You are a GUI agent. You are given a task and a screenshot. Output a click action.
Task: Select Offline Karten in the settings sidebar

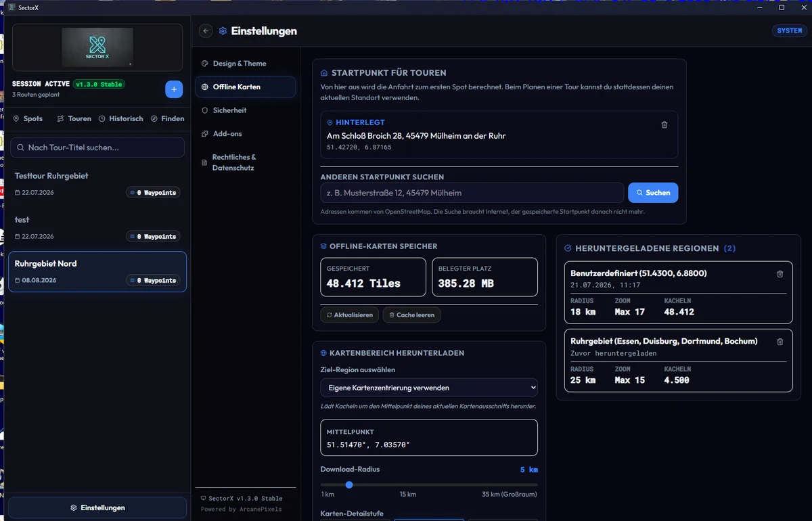[246, 87]
